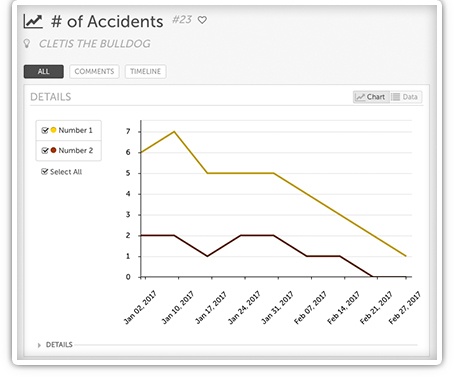
Task: Toggle the Select All checkbox
Action: [x=44, y=172]
